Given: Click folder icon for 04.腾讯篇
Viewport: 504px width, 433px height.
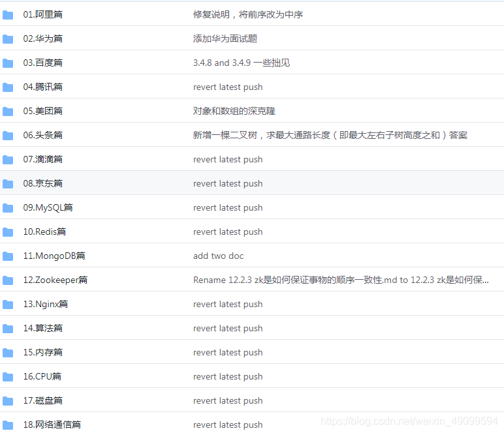Looking at the screenshot, I should pyautogui.click(x=8, y=87).
